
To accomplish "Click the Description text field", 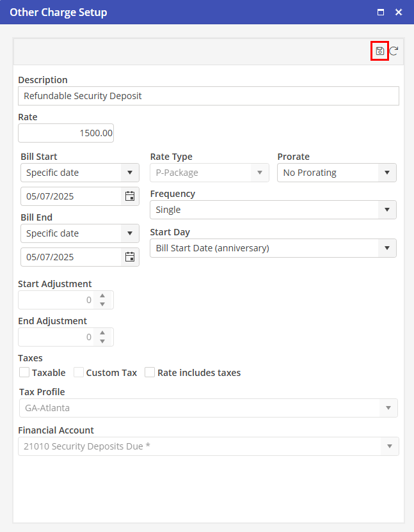I will [x=208, y=96].
